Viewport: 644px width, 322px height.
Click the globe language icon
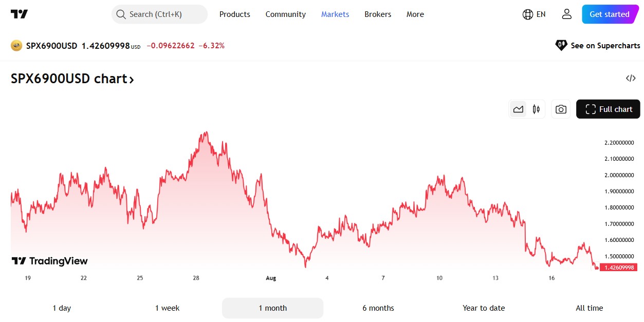(527, 14)
